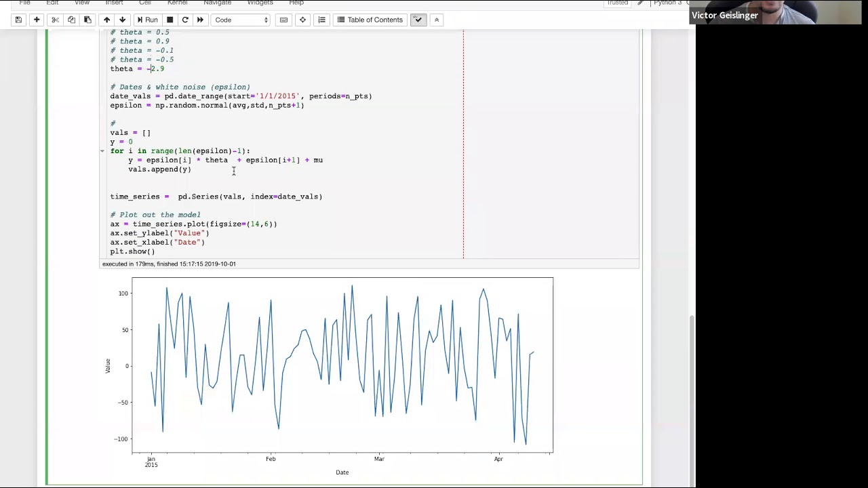Save the notebook with the floppy disk icon
Viewport: 868px width, 488px height.
point(18,20)
